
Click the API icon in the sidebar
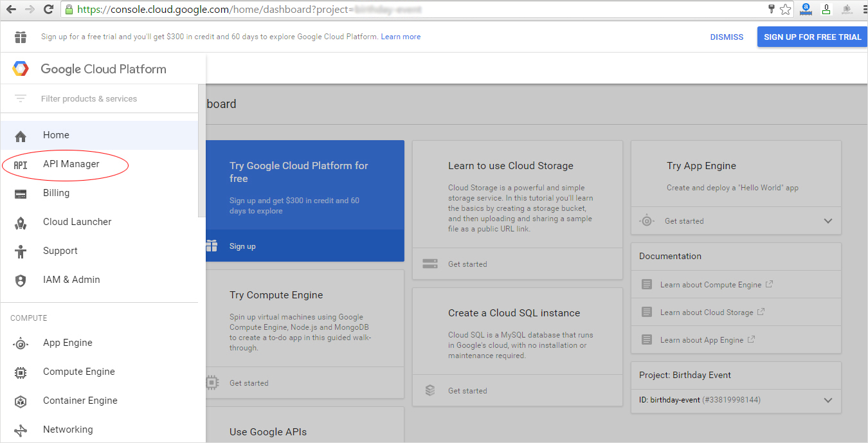point(21,165)
